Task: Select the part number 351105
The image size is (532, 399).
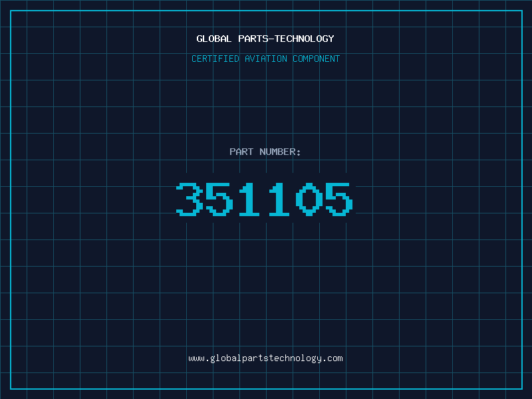Action: 265,199
